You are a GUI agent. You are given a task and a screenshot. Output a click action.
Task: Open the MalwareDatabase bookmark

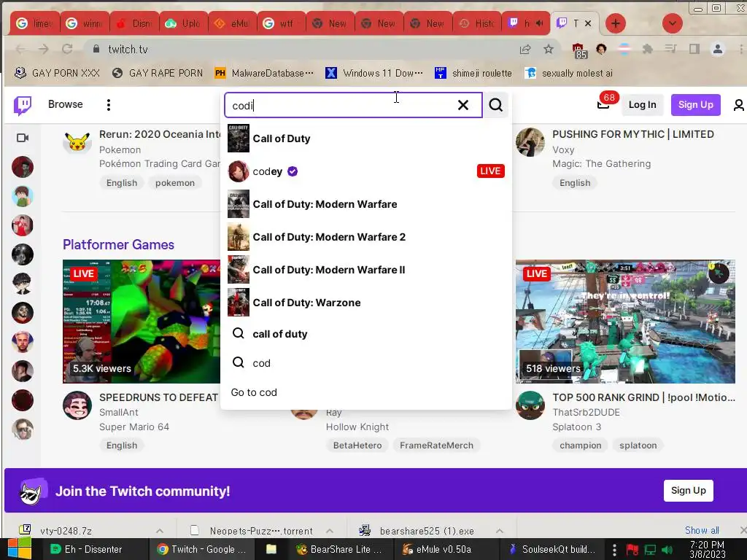(265, 73)
